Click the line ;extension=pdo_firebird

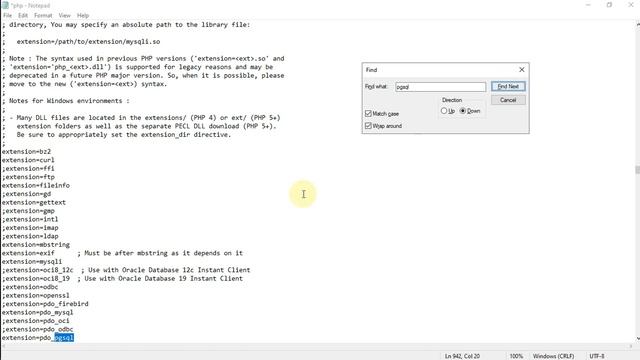click(45, 304)
